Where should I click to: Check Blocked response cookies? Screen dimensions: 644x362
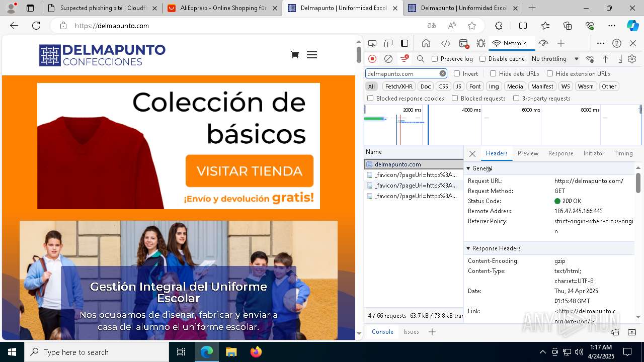click(x=370, y=99)
